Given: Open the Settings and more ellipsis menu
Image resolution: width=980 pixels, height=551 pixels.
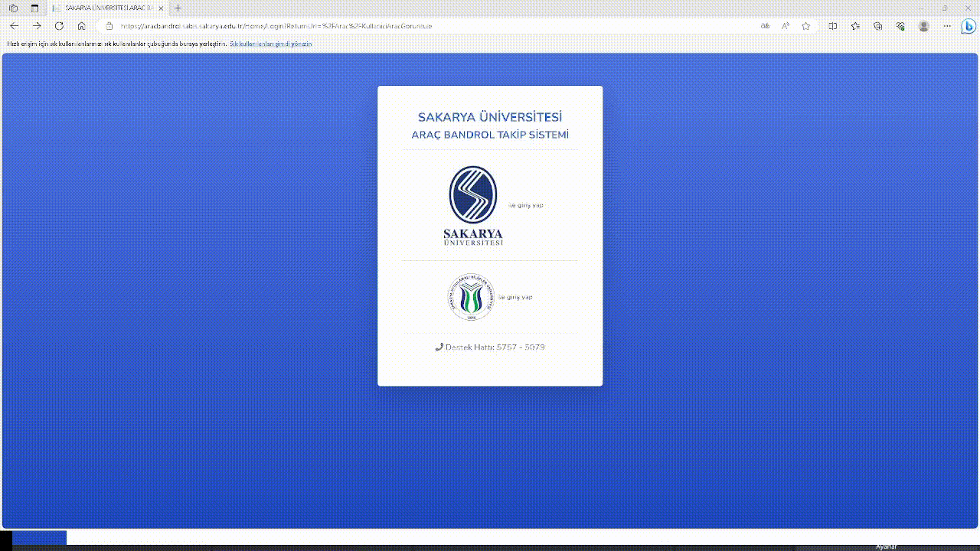Looking at the screenshot, I should 946,26.
